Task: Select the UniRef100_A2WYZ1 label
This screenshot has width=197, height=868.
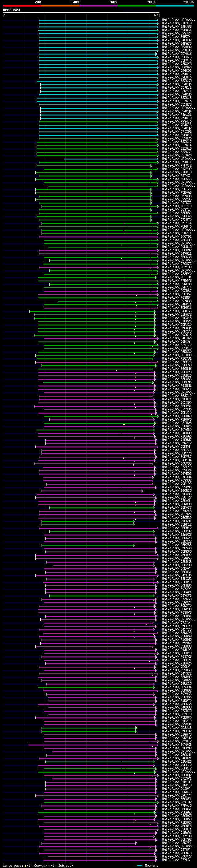Action: [177, 91]
